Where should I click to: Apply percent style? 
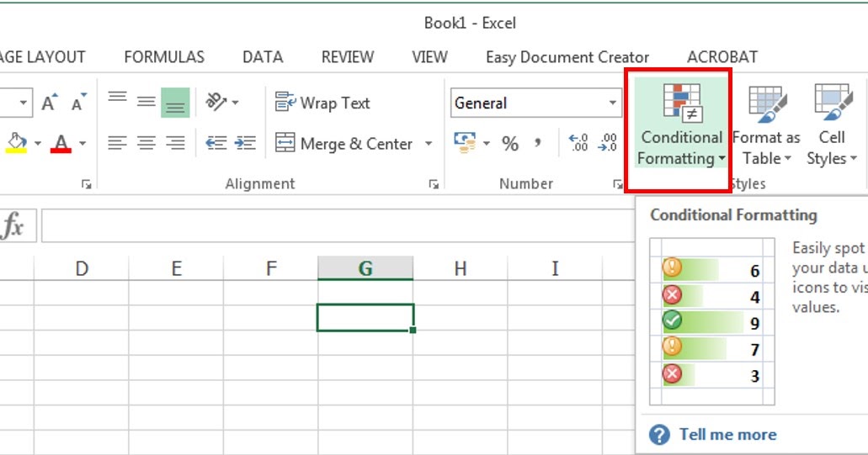point(510,144)
